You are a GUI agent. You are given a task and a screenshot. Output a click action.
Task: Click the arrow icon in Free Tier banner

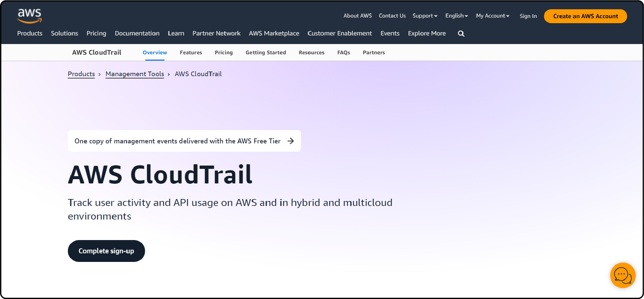(x=291, y=141)
